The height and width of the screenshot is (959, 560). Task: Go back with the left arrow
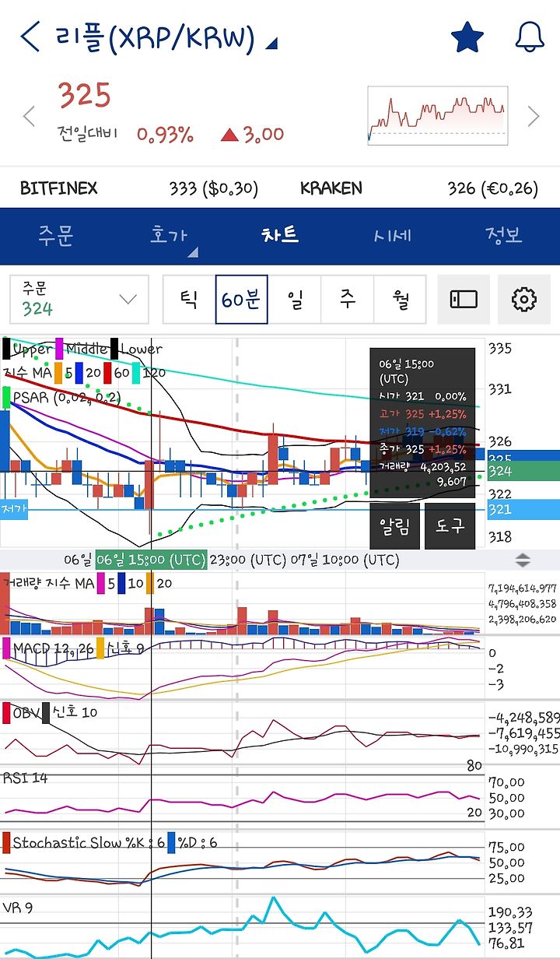point(30,37)
